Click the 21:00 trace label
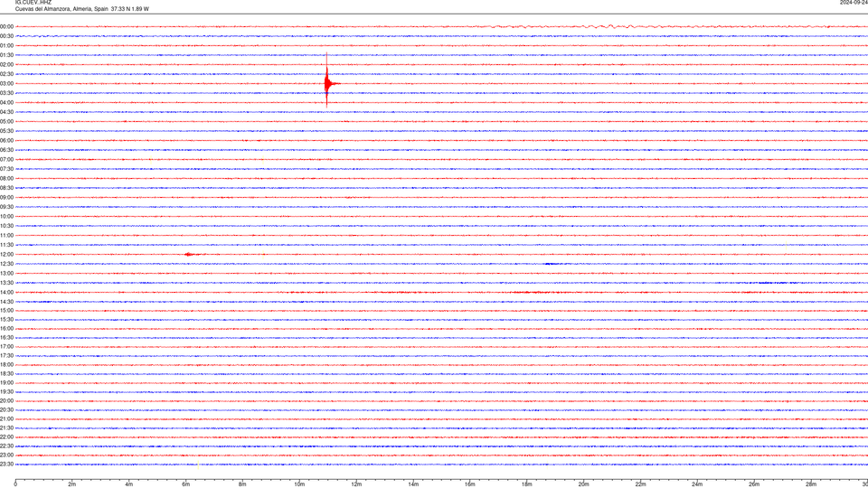Screen dimensions: 868x488 point(6,418)
